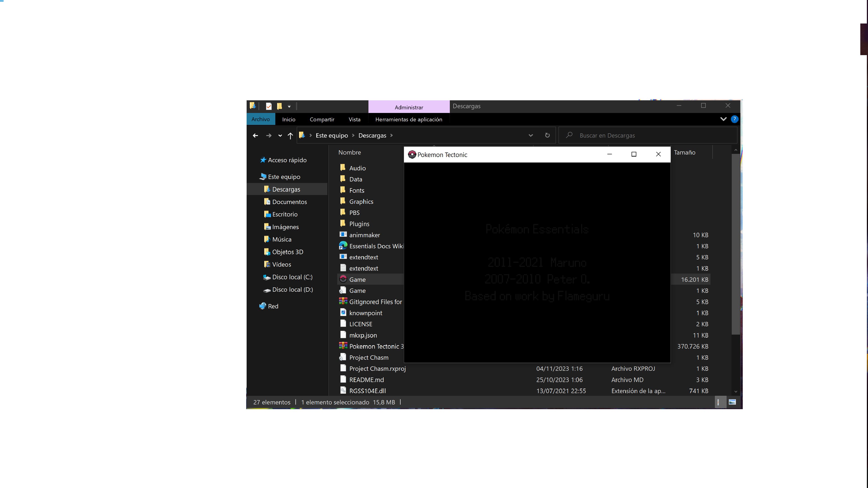Click the new folder icon in title bar
The width and height of the screenshot is (868, 488).
(x=279, y=106)
